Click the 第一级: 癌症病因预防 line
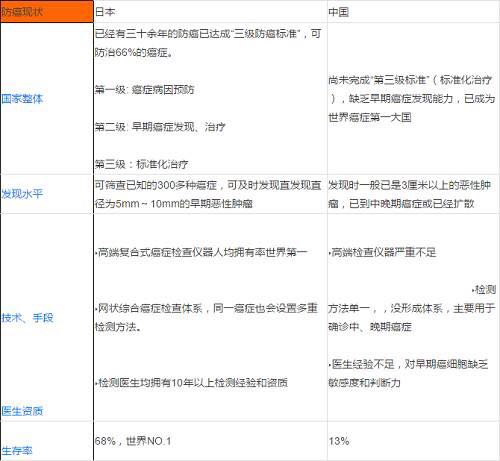500x461 pixels. tap(144, 90)
